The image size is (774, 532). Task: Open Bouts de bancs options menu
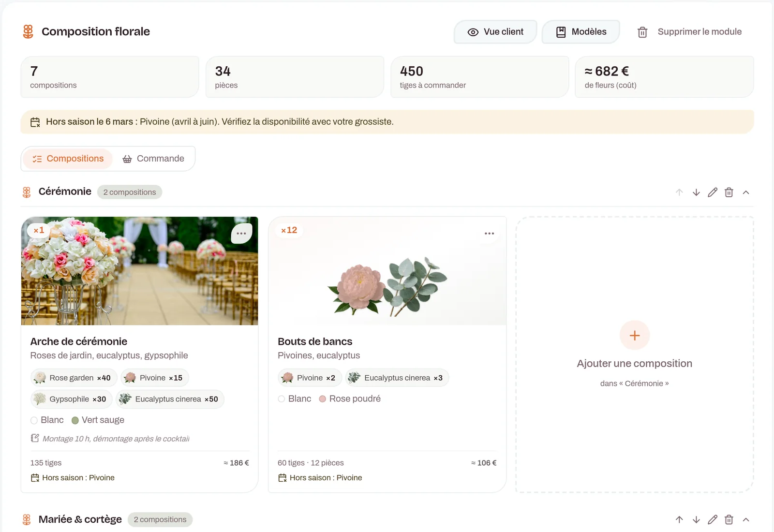tap(490, 234)
